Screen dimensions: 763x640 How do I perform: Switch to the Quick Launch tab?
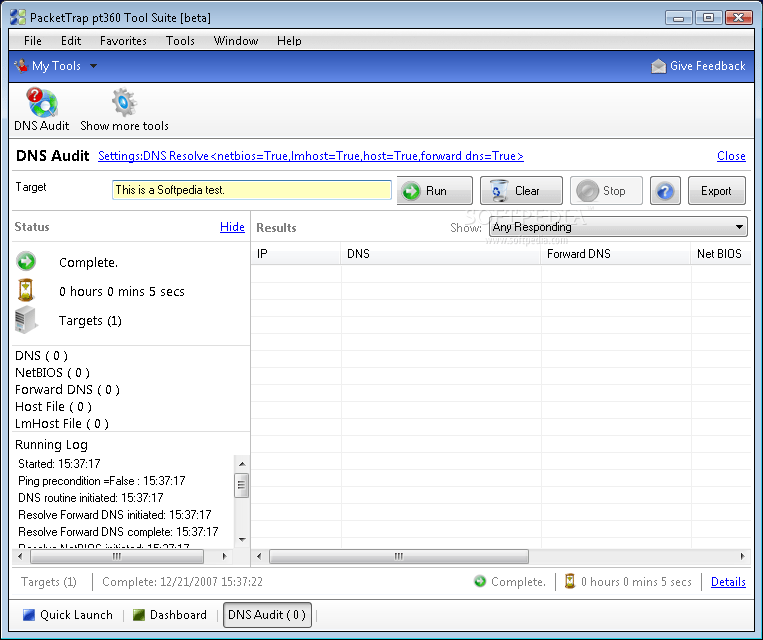coord(68,615)
